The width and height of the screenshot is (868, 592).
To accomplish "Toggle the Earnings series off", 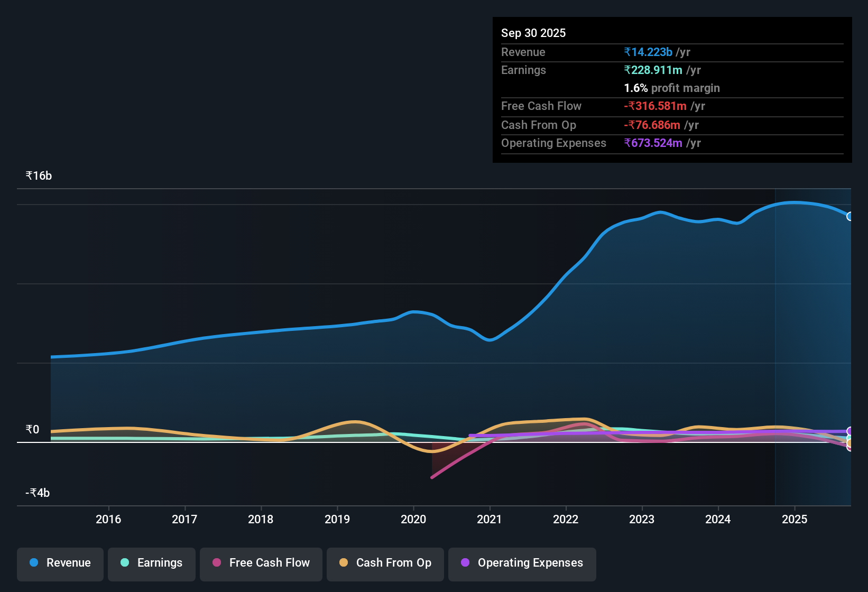I will point(151,563).
